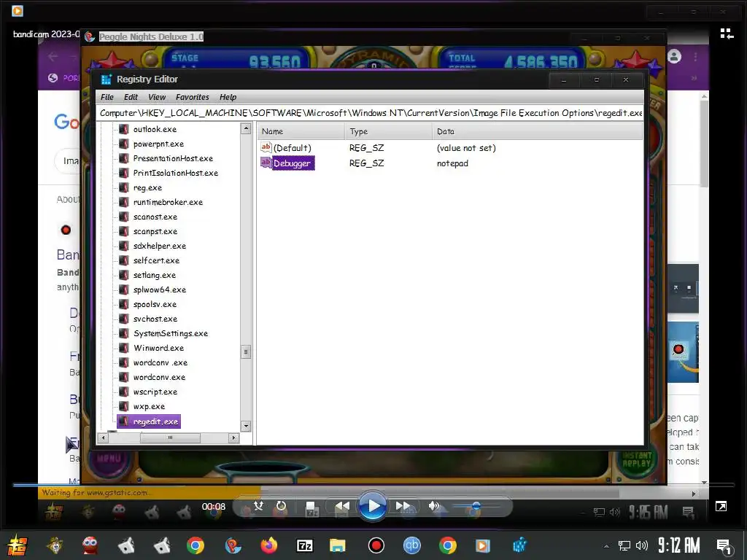Select the runtimebroker.exe key
747x560 pixels.
[x=168, y=202]
